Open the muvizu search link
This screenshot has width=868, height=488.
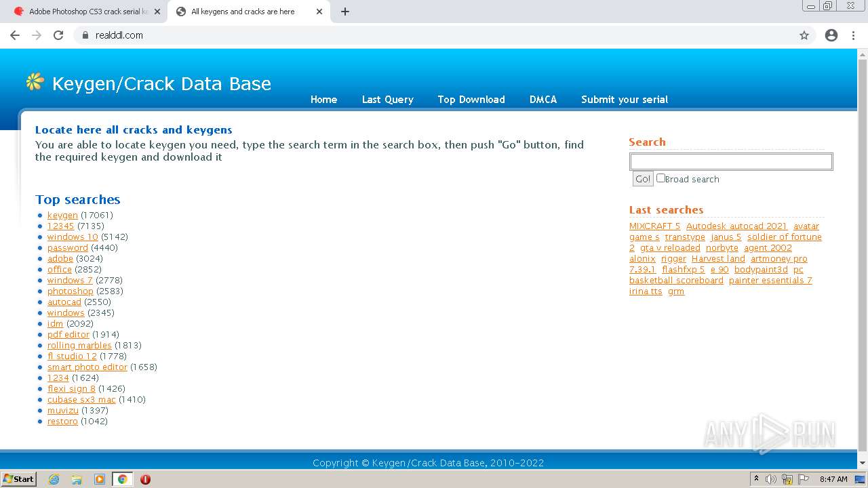63,411
